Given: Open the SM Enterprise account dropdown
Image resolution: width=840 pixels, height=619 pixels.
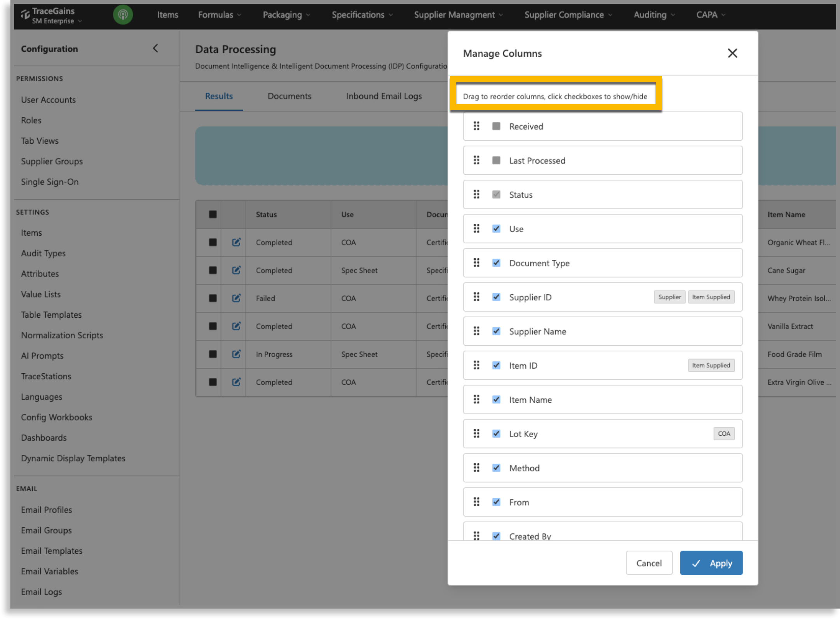Looking at the screenshot, I should click(57, 21).
